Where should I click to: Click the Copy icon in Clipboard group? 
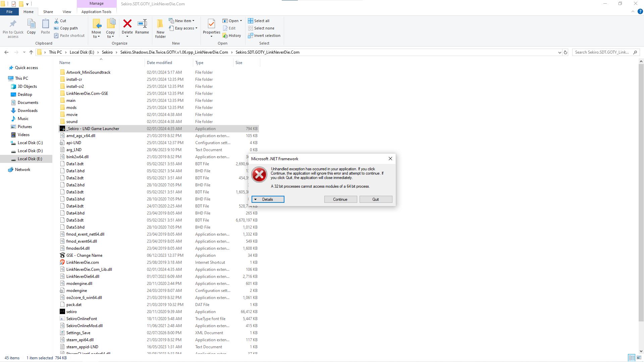point(31,24)
